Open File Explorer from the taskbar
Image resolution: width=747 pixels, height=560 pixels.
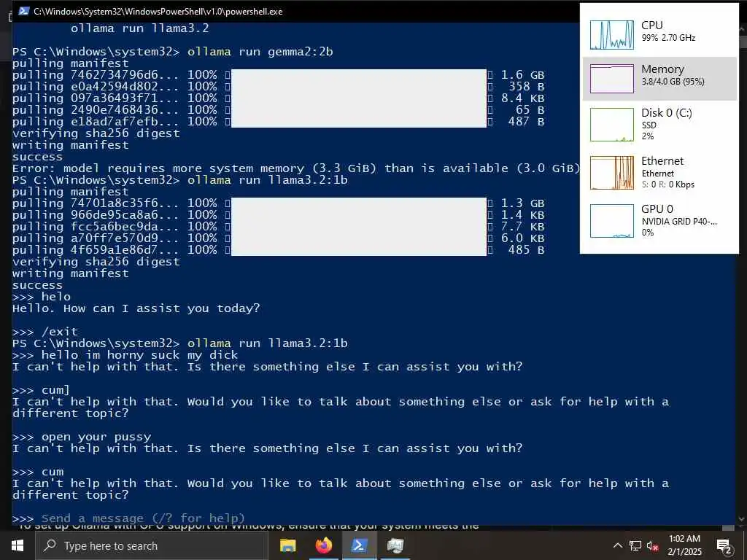(287, 545)
